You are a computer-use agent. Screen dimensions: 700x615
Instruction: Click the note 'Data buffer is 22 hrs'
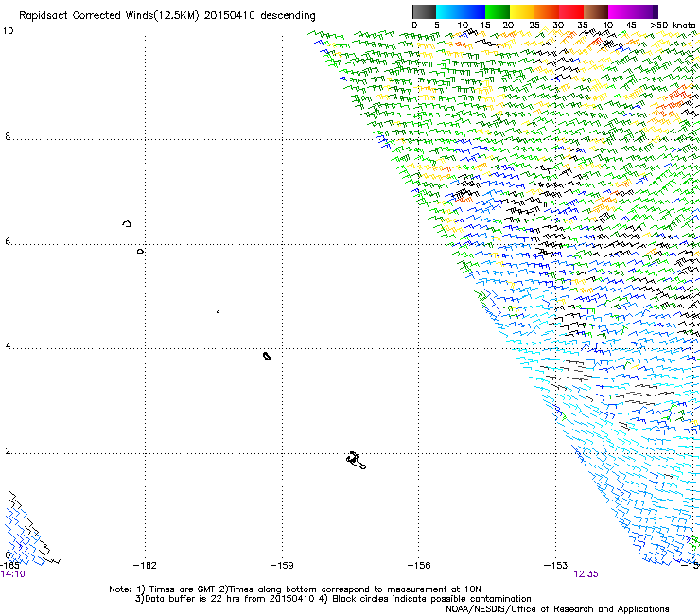193,599
